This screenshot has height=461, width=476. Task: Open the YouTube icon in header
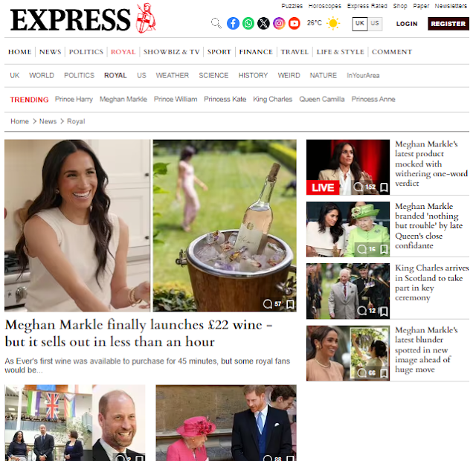pos(295,23)
